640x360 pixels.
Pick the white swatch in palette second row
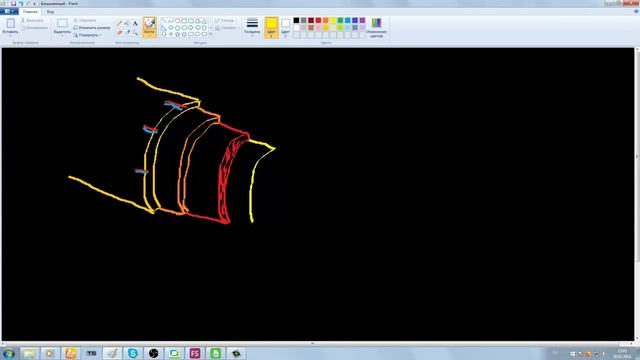click(296, 28)
